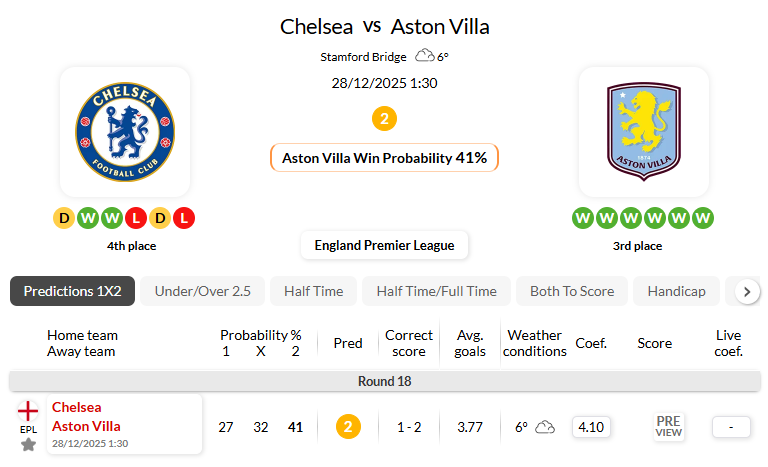This screenshot has height=467, width=768.
Task: Click the 4.10 coefficient button
Action: coord(591,427)
